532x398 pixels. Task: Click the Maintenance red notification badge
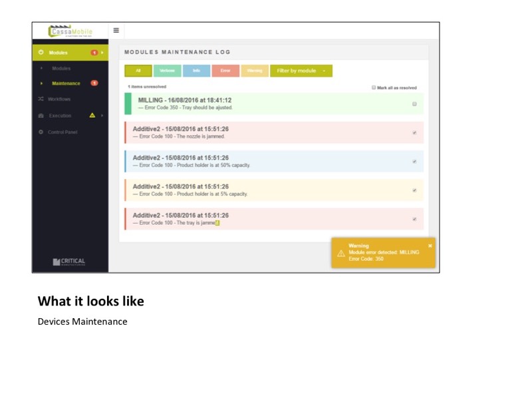coord(94,83)
